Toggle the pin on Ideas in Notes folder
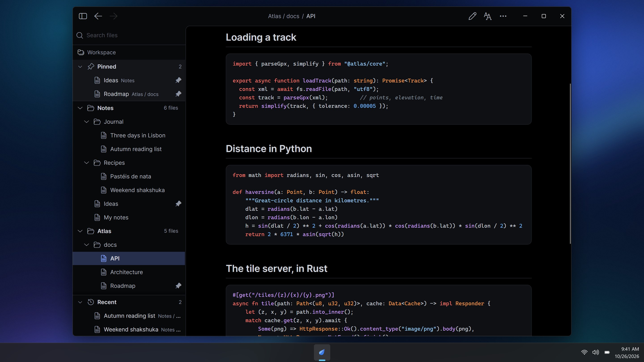This screenshot has height=362, width=644. [178, 204]
